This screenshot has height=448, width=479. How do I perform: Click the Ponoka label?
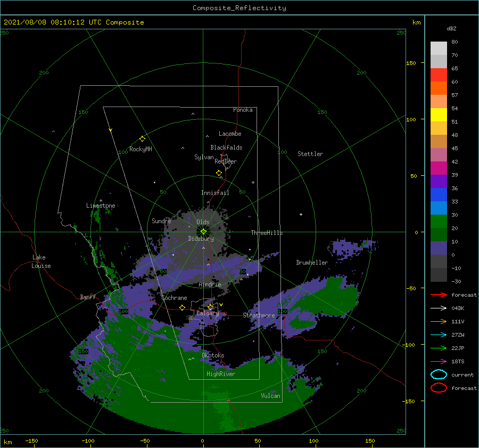(243, 110)
